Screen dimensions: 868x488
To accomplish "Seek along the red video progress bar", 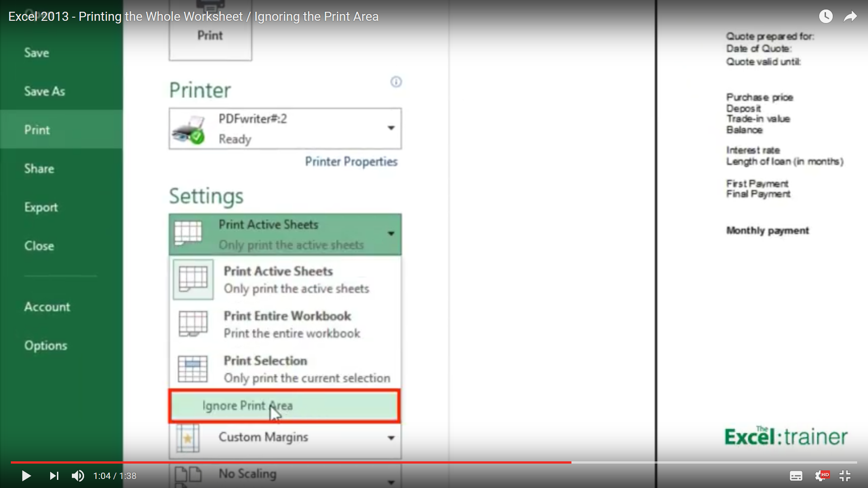I will (x=291, y=462).
